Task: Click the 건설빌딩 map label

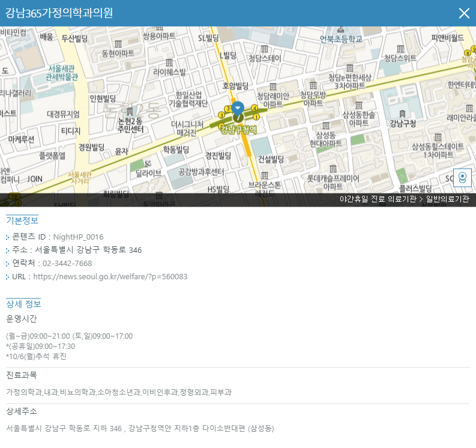Action: 271,159
